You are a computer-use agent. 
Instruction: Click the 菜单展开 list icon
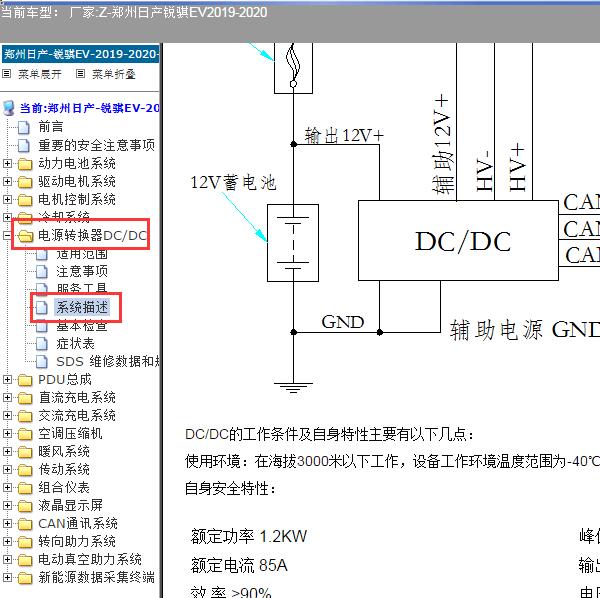tap(7, 73)
